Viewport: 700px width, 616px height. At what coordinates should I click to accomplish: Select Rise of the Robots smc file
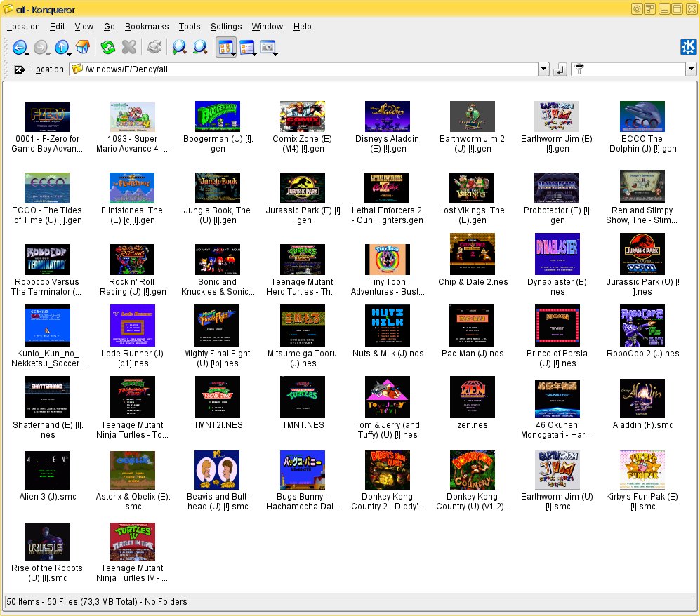coord(47,553)
